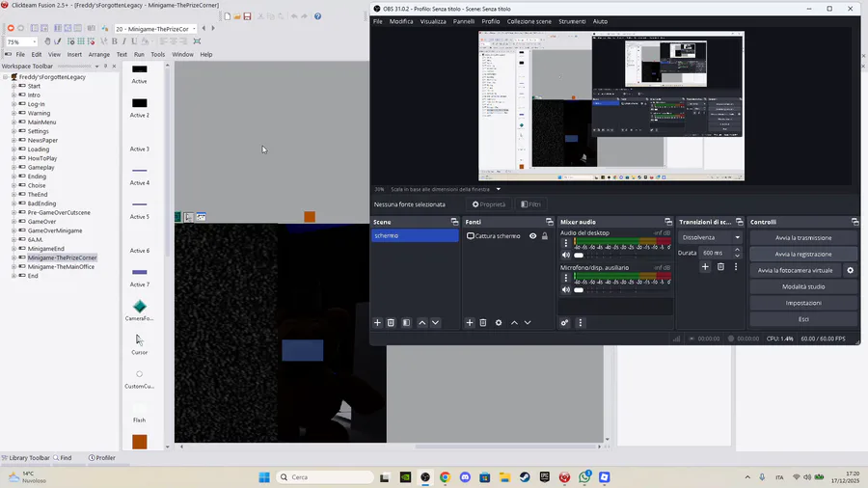Toggle bold text formatting in Fusion

[115, 41]
